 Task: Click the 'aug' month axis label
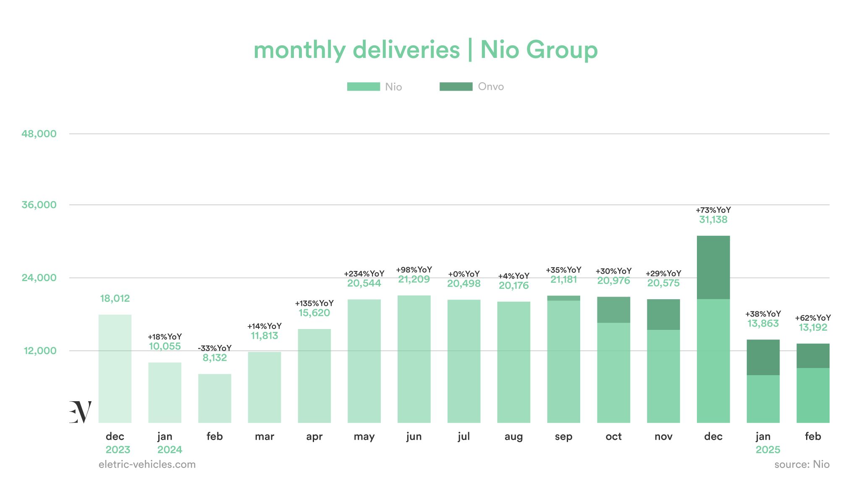tap(514, 437)
